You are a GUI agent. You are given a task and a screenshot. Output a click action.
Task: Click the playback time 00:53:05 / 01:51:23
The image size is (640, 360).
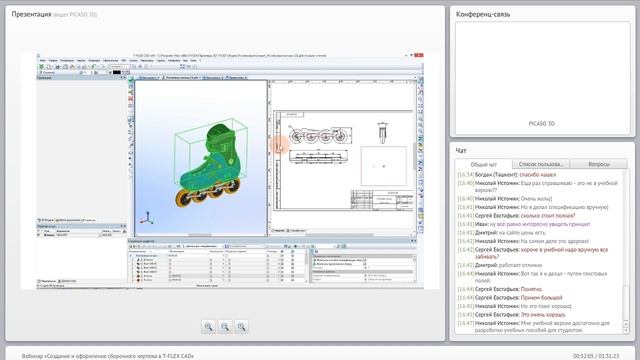pyautogui.click(x=596, y=356)
